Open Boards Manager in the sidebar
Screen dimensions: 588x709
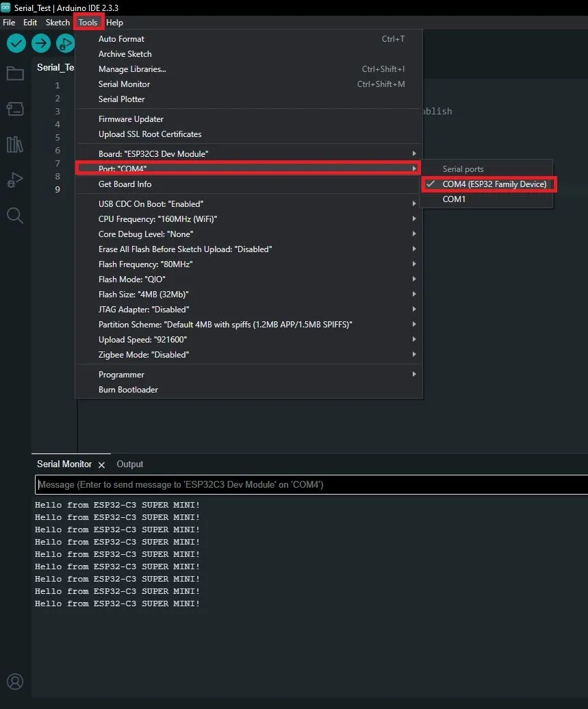tap(15, 109)
